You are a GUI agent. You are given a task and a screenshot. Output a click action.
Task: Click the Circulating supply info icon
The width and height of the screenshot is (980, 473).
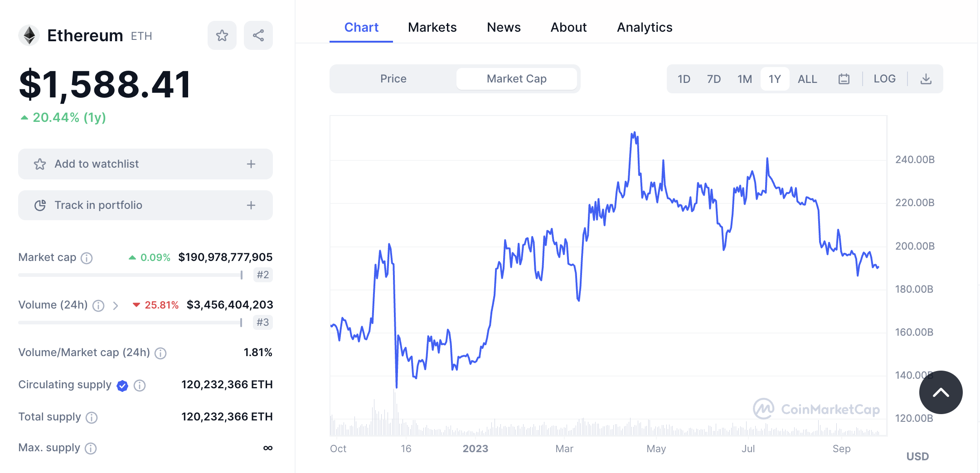click(x=140, y=386)
